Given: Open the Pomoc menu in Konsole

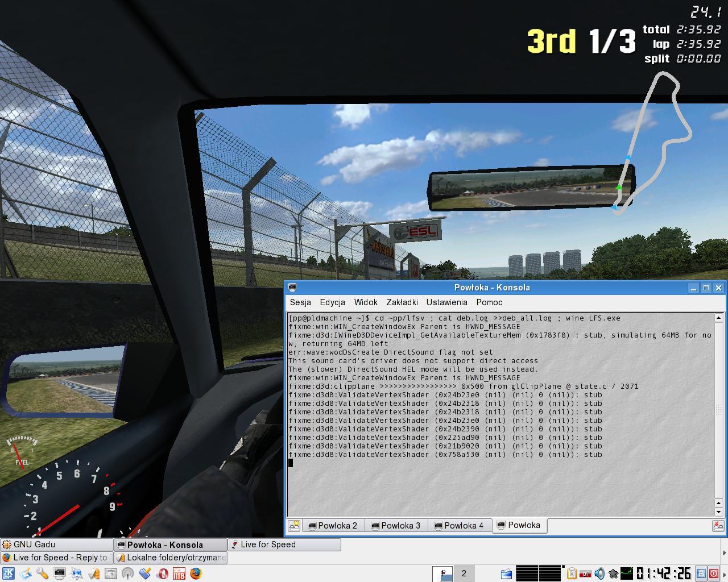Looking at the screenshot, I should [x=490, y=302].
